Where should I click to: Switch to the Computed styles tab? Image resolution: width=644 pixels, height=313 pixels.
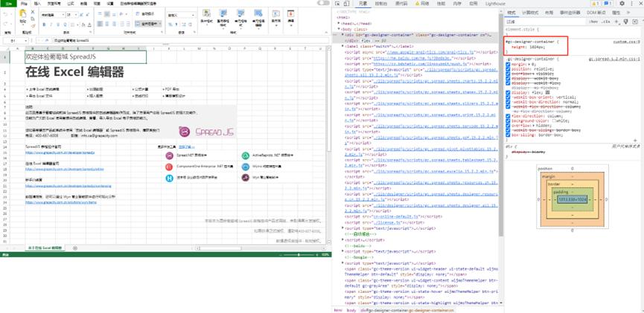coord(530,13)
